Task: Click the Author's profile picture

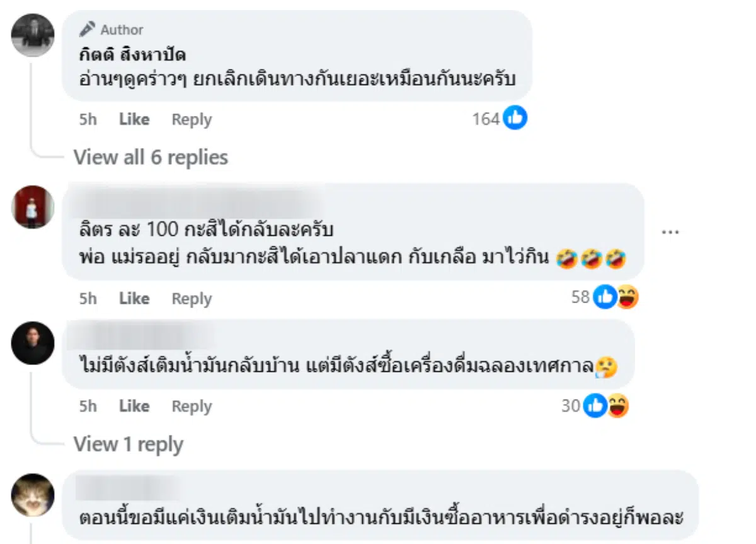Action: 33,35
